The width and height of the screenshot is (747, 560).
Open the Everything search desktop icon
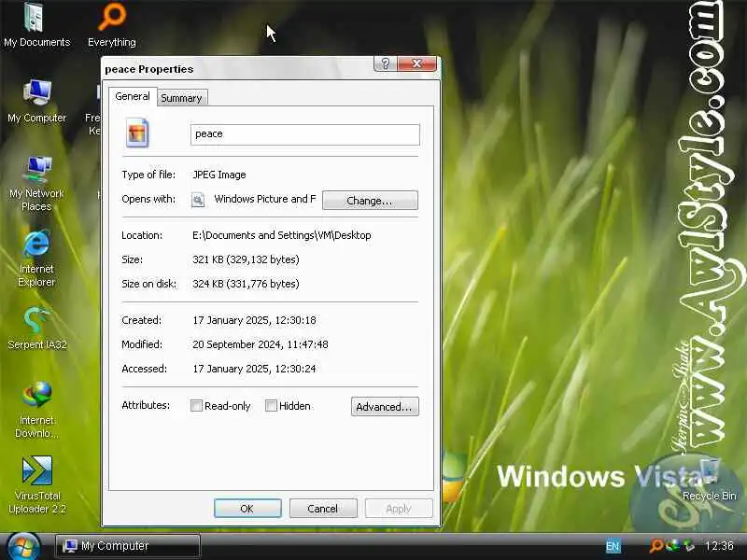[112, 25]
